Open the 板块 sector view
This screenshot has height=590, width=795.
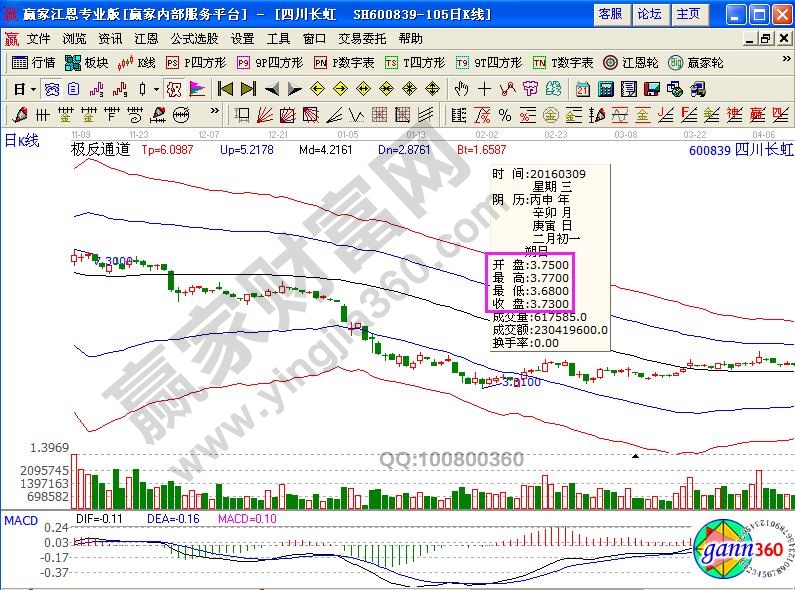pyautogui.click(x=88, y=62)
